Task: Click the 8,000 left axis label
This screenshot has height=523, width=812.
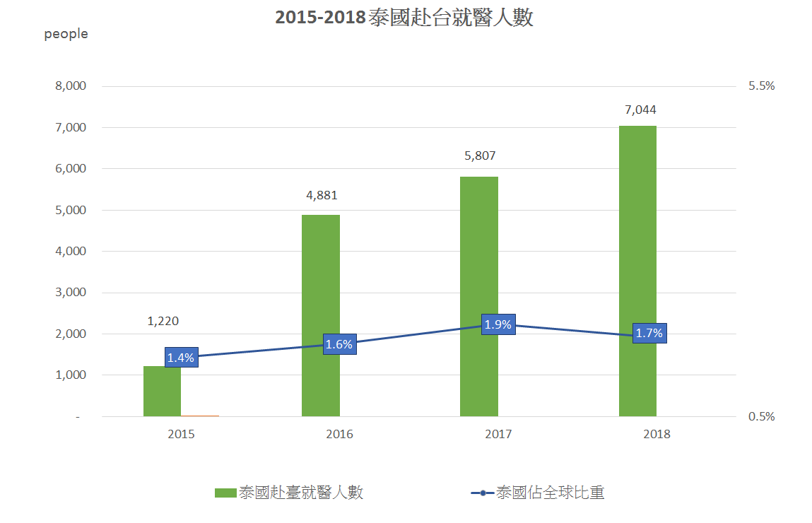Action: pyautogui.click(x=71, y=86)
